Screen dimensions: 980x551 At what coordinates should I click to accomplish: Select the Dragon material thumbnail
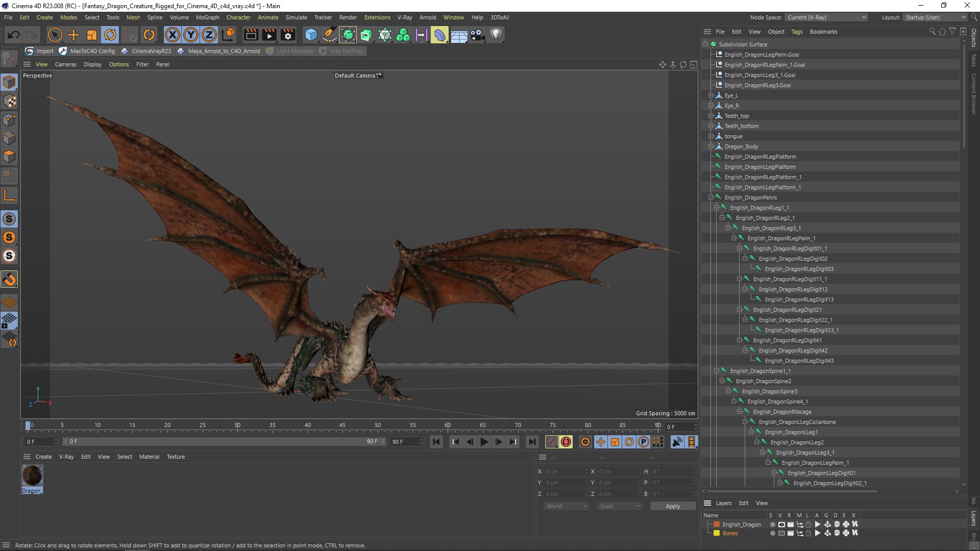(32, 475)
